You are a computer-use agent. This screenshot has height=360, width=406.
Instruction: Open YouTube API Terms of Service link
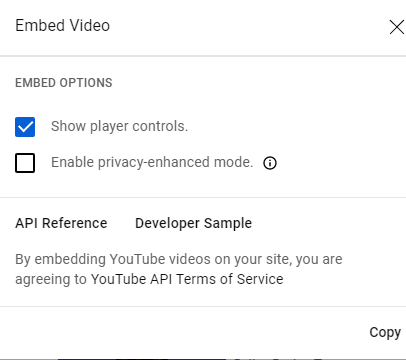187,279
